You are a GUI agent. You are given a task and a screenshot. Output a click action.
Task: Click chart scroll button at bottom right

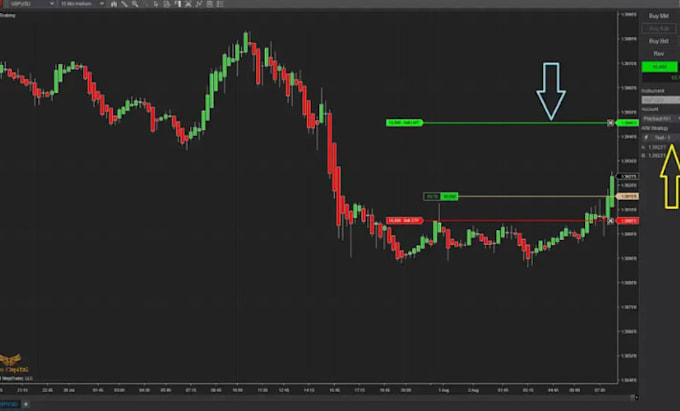click(x=635, y=397)
